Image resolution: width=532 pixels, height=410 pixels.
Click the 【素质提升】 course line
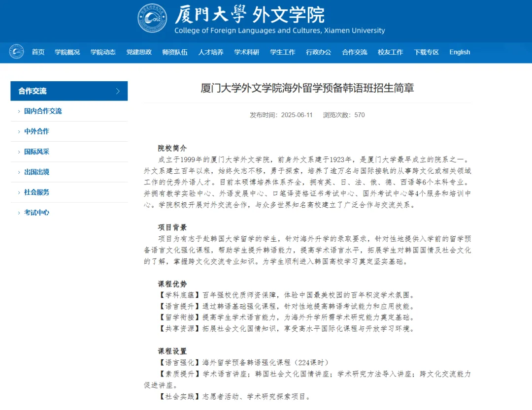click(307, 379)
